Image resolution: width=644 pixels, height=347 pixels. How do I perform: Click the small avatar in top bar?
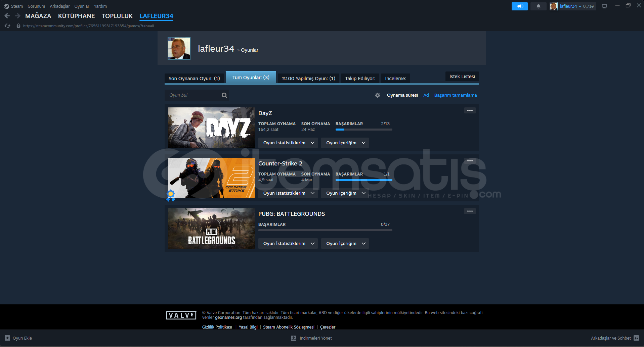(x=554, y=6)
